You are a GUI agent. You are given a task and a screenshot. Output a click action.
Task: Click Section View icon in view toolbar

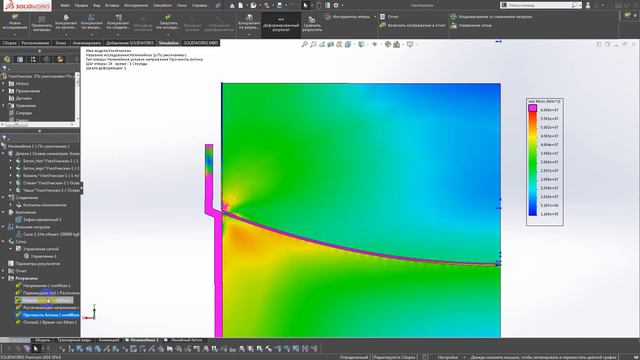pyautogui.click(x=331, y=44)
